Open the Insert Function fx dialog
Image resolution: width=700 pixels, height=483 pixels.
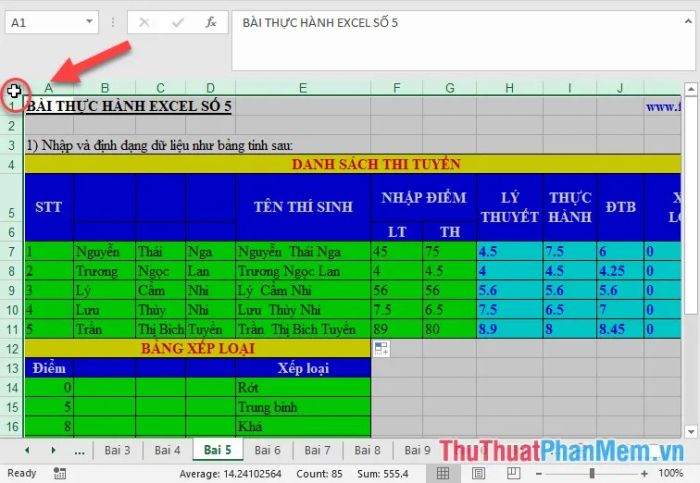(211, 22)
